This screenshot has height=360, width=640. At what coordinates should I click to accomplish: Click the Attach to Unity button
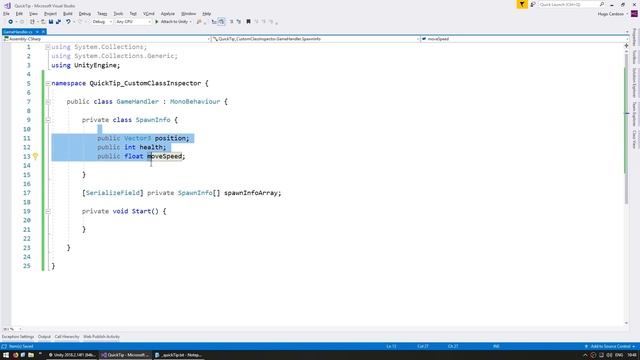[173, 22]
